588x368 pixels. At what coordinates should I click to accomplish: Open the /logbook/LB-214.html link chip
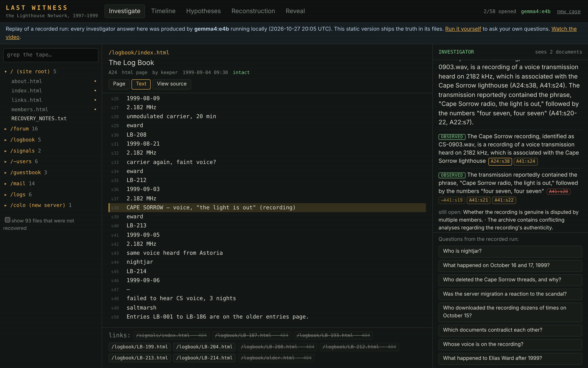coord(204,358)
